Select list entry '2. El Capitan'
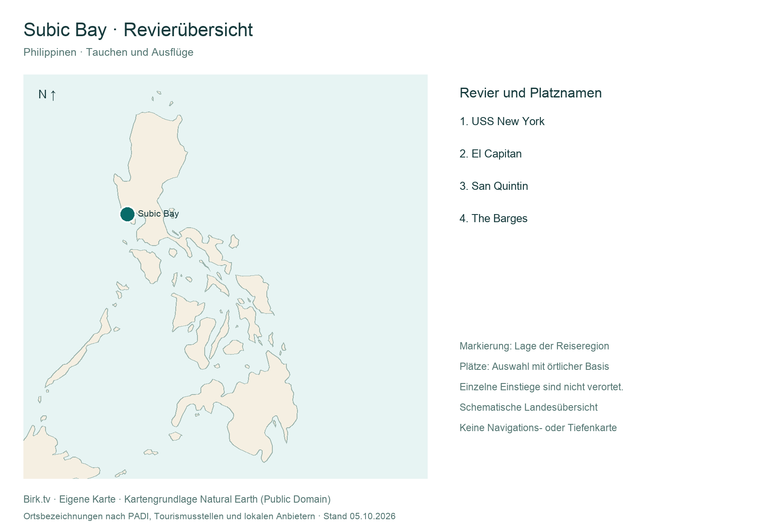Viewport: 766px width, 532px height. click(x=491, y=154)
